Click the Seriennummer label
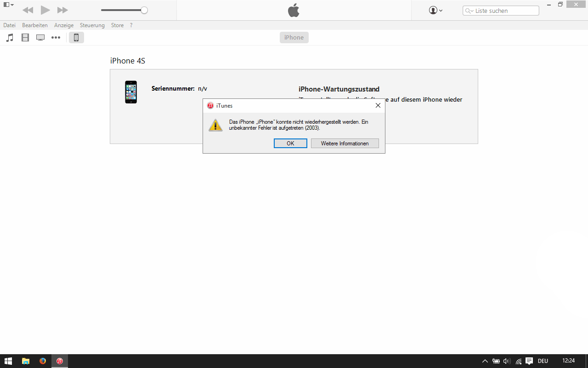This screenshot has height=368, width=588. (x=173, y=88)
